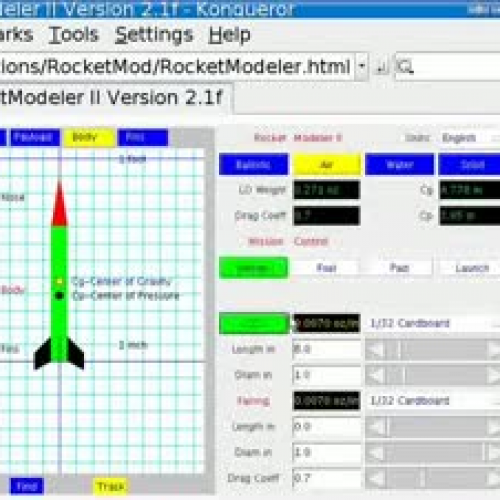Click the yellow Cg marker on rocket
Image resolution: width=500 pixels, height=500 pixels.
[x=60, y=282]
